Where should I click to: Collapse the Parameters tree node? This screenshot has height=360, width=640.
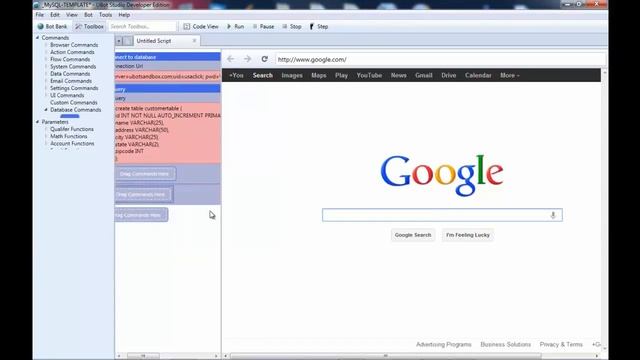click(x=38, y=122)
